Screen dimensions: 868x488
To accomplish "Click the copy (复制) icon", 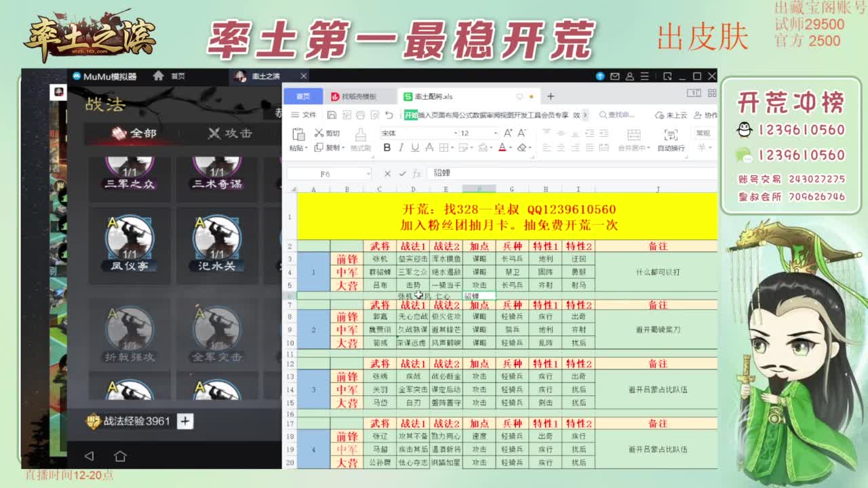I will click(319, 147).
